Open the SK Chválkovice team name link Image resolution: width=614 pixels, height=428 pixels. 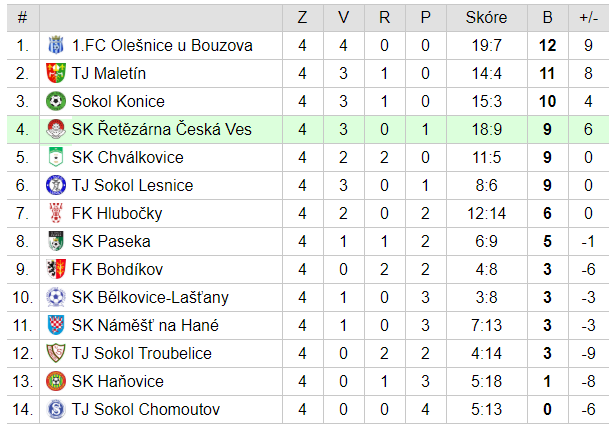click(127, 157)
